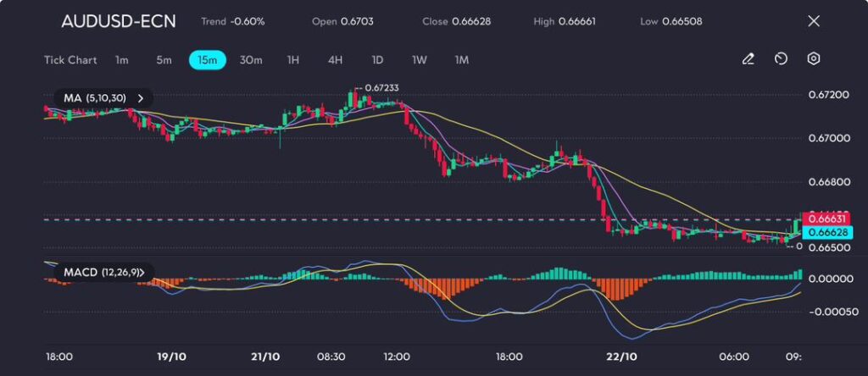The height and width of the screenshot is (376, 868).
Task: Switch to 1H timeframe
Action: [293, 59]
